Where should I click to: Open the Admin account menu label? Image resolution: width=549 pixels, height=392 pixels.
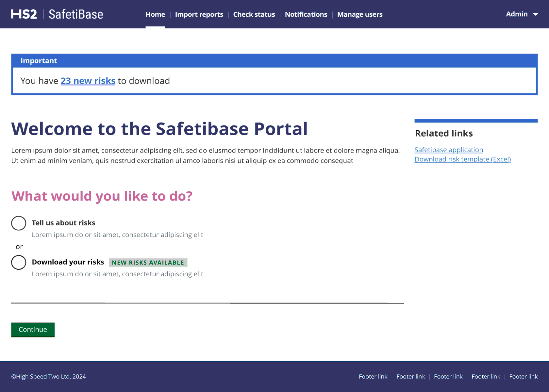pos(517,14)
